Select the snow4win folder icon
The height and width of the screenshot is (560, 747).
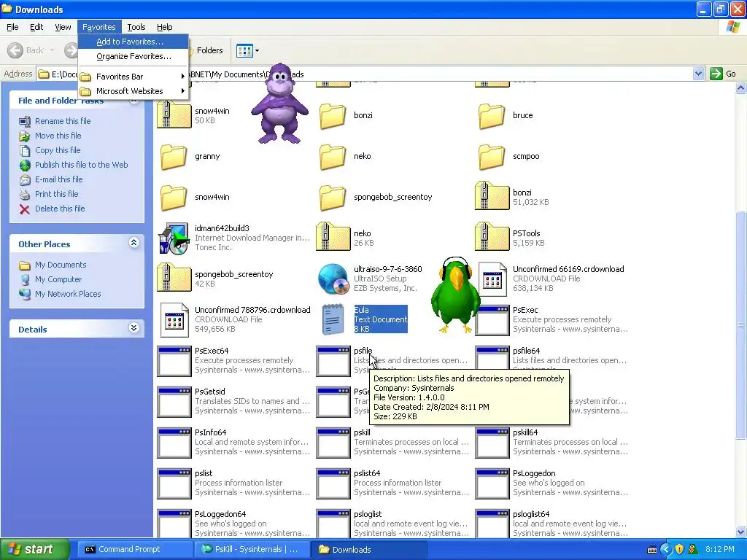173,198
